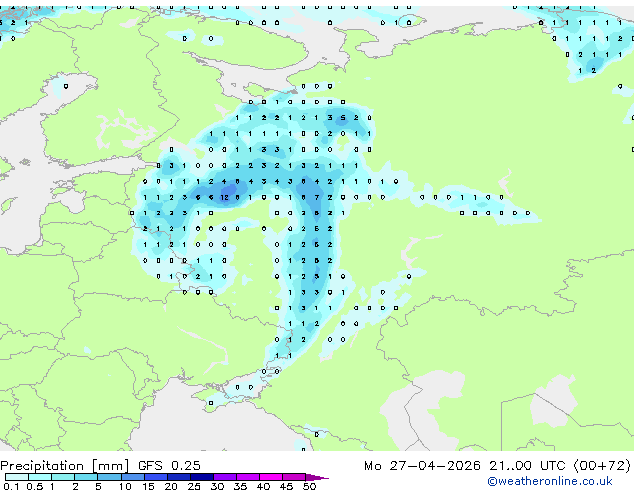634x490 pixels.
Task: Click the legend label "40"
Action: pyautogui.click(x=264, y=486)
